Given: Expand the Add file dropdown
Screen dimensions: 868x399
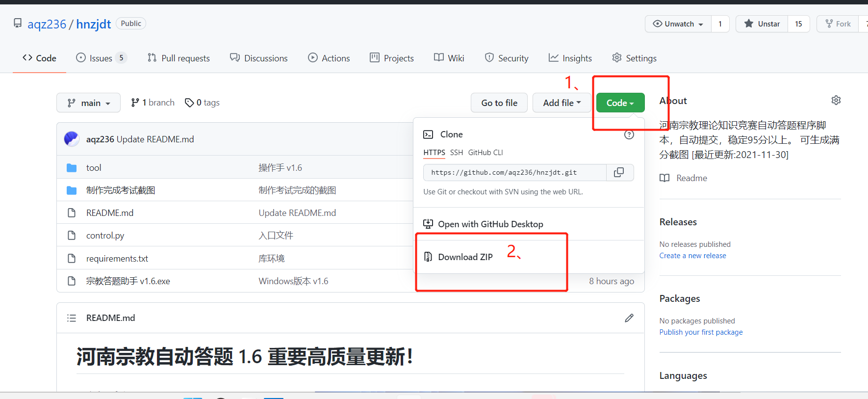Looking at the screenshot, I should (562, 103).
